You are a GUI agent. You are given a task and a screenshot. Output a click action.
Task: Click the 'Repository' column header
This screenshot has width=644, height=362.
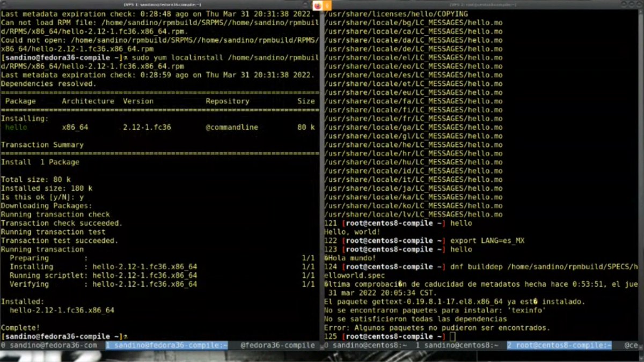click(x=228, y=101)
